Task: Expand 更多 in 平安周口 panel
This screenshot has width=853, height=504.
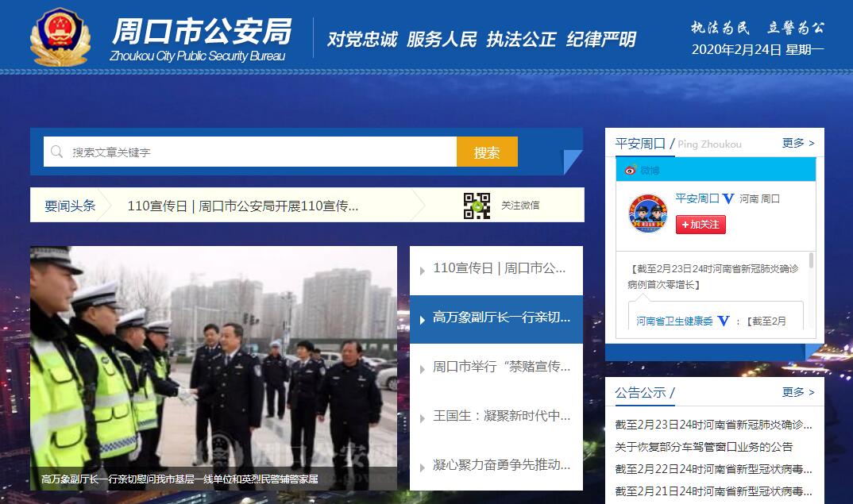Action: pos(798,143)
